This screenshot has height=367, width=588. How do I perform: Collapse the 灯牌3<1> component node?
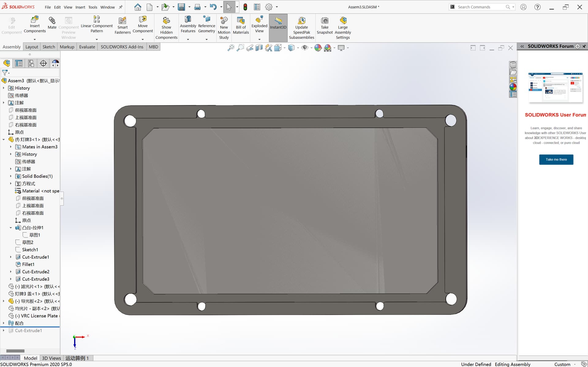pyautogui.click(x=4, y=140)
